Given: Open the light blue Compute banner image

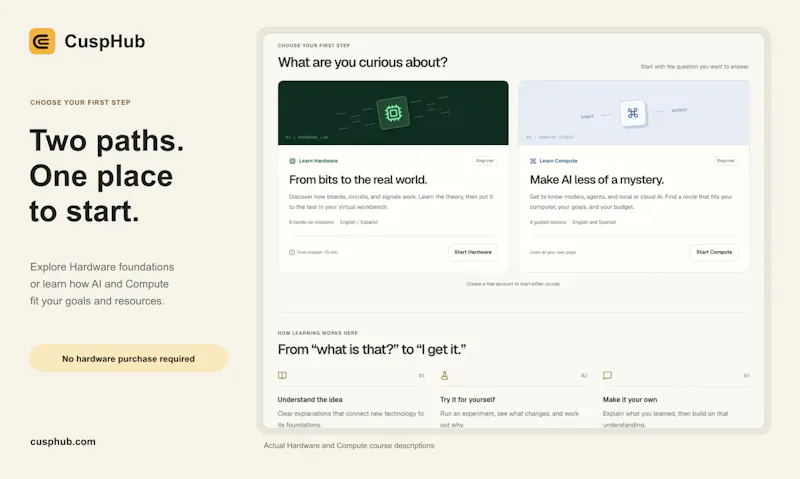Looking at the screenshot, I should (634, 113).
